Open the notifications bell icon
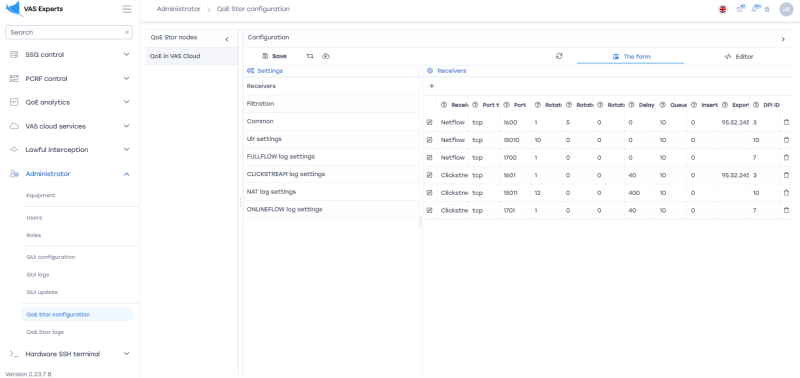This screenshot has height=378, width=800. click(x=754, y=9)
